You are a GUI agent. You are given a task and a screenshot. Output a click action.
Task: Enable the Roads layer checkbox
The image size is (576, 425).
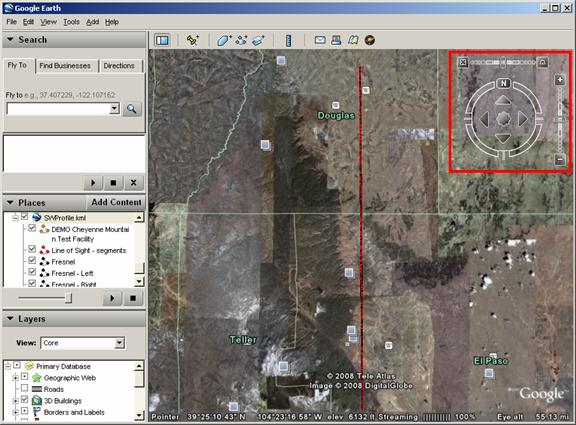tap(25, 388)
